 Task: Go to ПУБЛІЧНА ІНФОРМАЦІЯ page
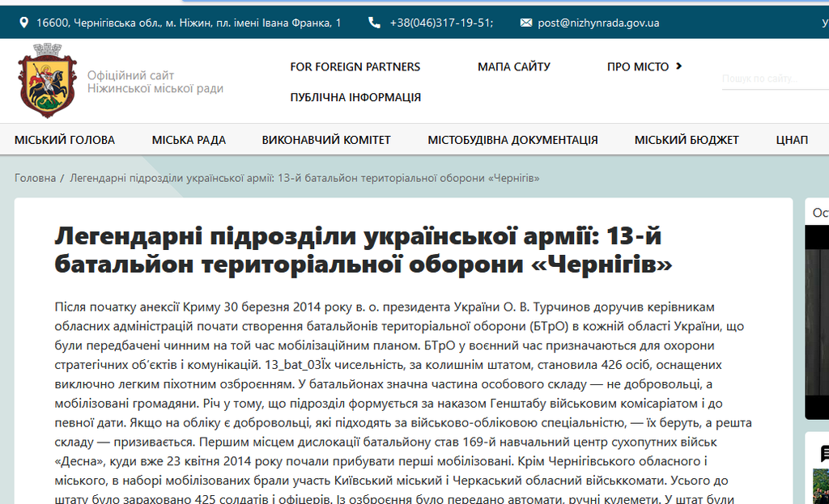click(x=355, y=97)
